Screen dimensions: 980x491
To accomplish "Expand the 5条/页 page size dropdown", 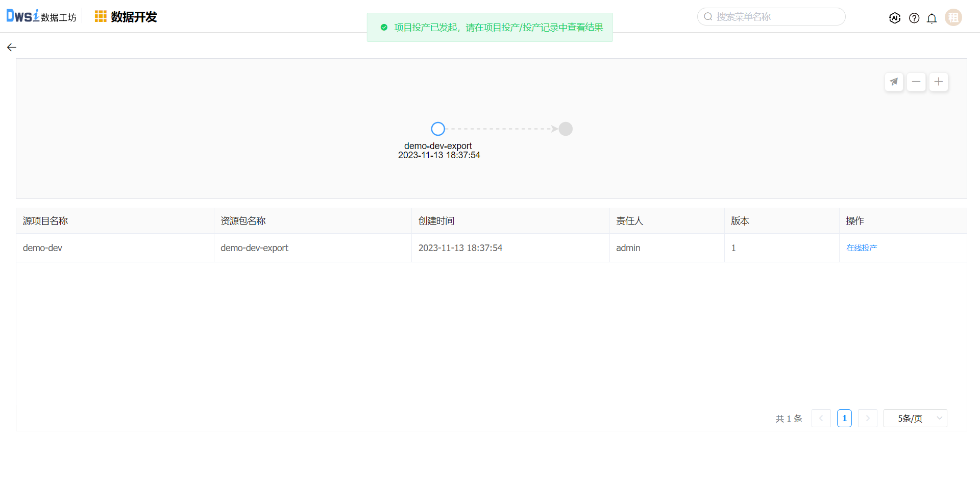I will point(915,419).
